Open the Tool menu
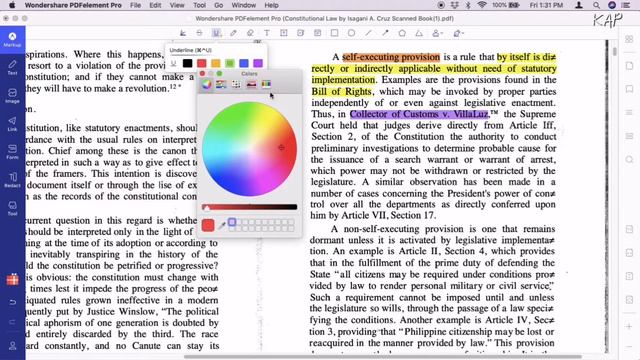 click(200, 5)
